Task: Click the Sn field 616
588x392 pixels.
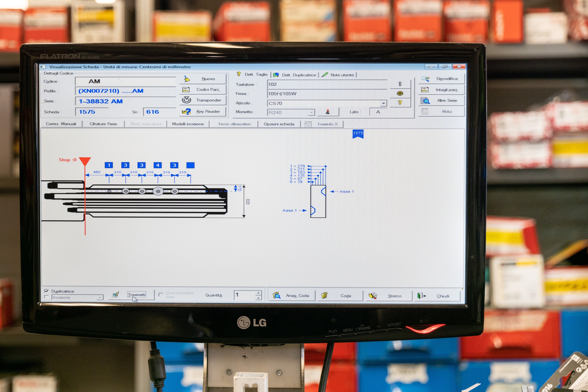Action: point(160,112)
